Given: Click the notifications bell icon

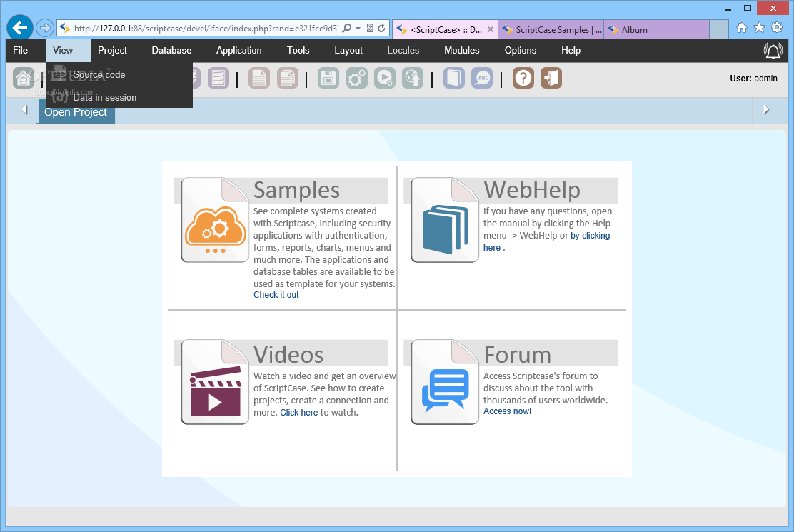Looking at the screenshot, I should click(773, 51).
